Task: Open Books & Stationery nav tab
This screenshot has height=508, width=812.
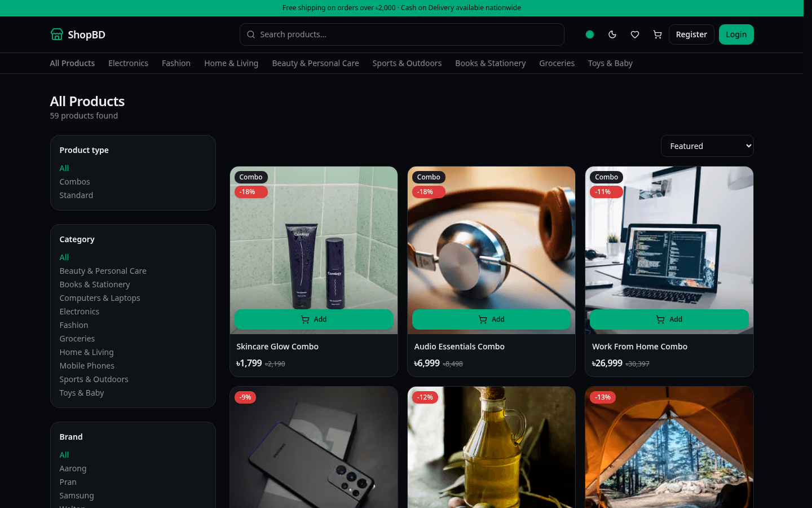Action: (491, 63)
